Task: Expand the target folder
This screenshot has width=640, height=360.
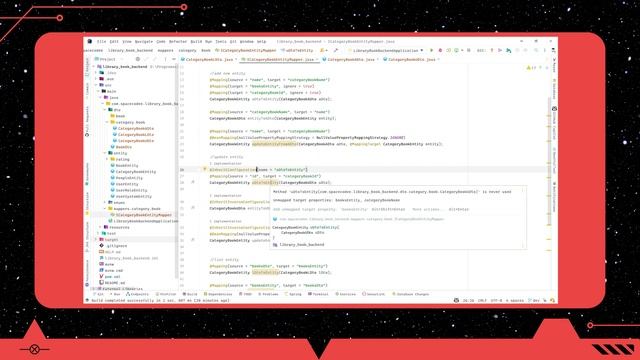Action: click(96, 240)
